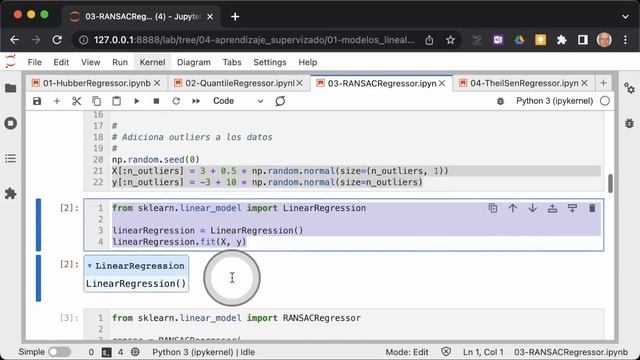Click the Python 3 (ipykernel) kernel name

(x=554, y=101)
